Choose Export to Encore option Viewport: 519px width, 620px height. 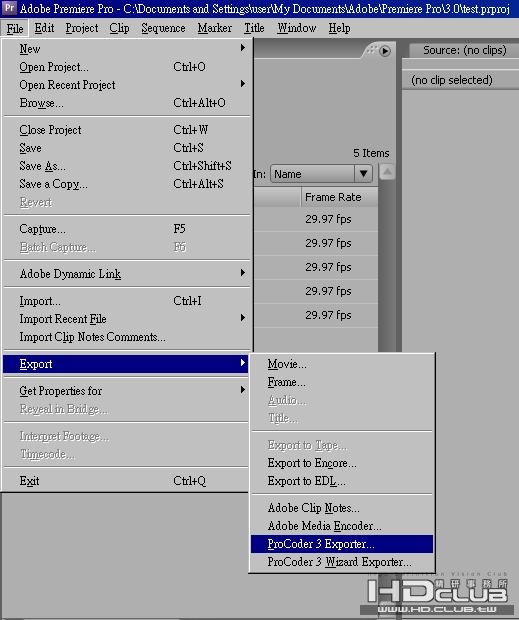342,463
